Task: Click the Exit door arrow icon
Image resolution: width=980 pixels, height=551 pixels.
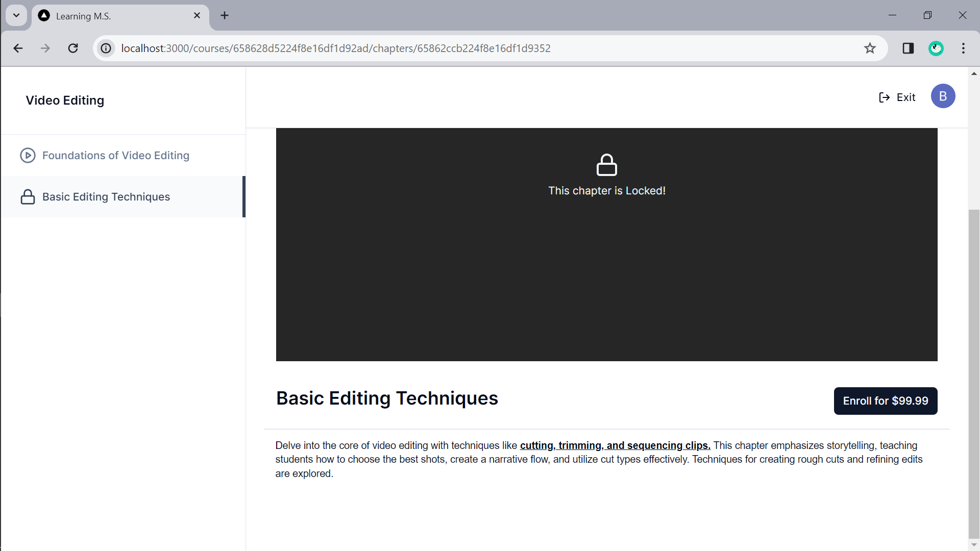Action: pyautogui.click(x=884, y=97)
